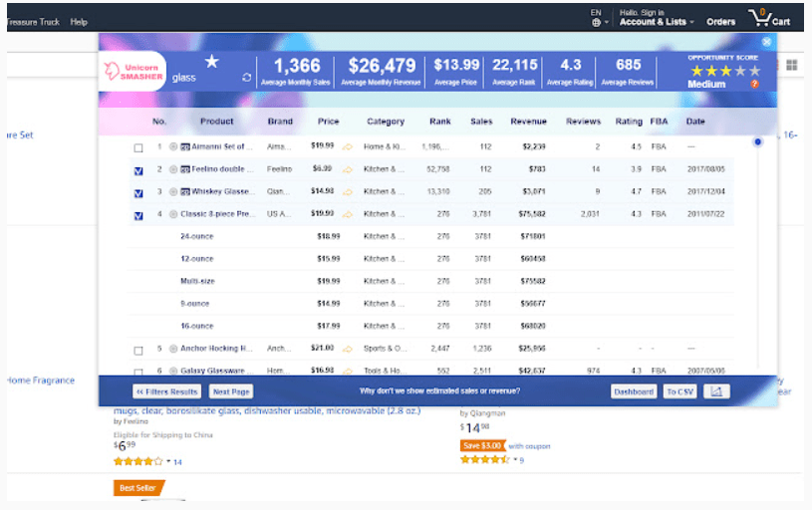Screen dimensions: 812x510
Task: Click the white star favorite icon
Action: 212,62
